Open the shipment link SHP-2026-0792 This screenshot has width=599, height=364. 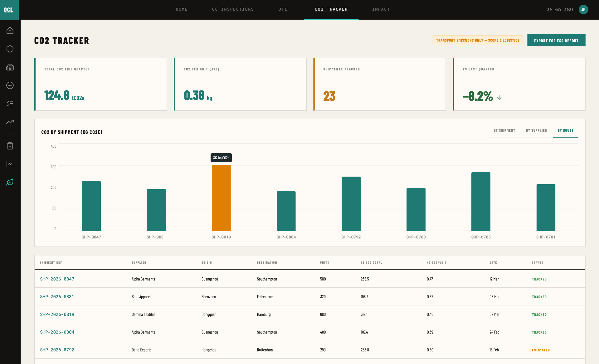[57, 350]
